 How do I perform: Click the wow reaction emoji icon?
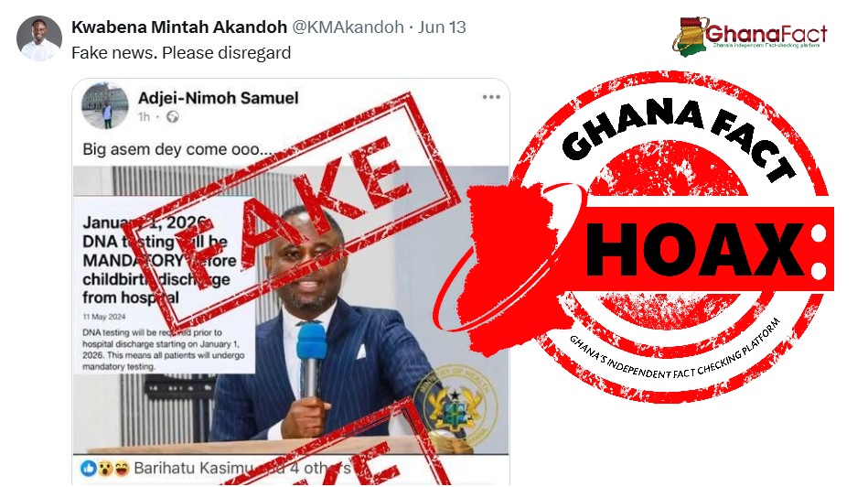pyautogui.click(x=104, y=469)
